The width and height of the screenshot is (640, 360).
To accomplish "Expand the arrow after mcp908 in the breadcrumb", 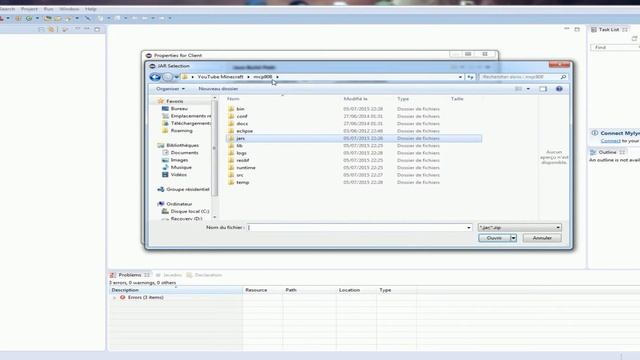I will coord(278,77).
